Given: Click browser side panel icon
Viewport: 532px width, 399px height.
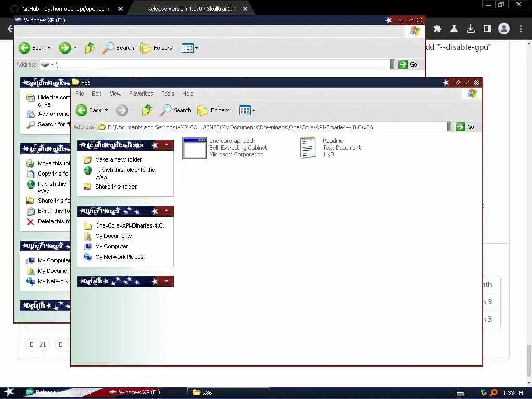Looking at the screenshot, I should click(487, 29).
